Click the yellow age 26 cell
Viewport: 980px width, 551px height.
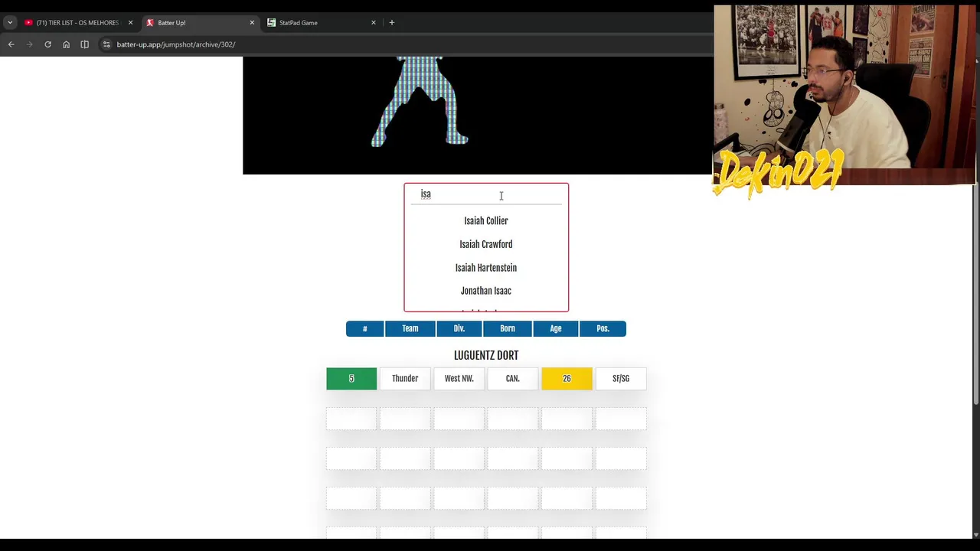point(567,379)
